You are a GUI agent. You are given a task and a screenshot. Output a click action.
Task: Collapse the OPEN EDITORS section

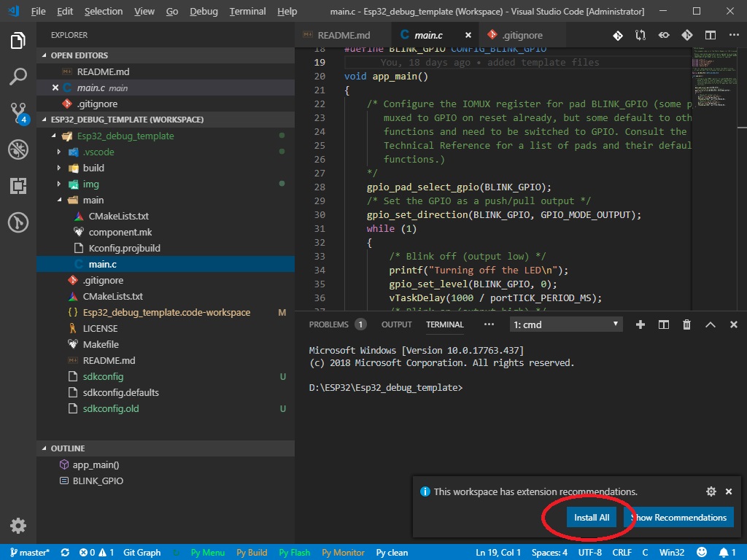tap(44, 55)
